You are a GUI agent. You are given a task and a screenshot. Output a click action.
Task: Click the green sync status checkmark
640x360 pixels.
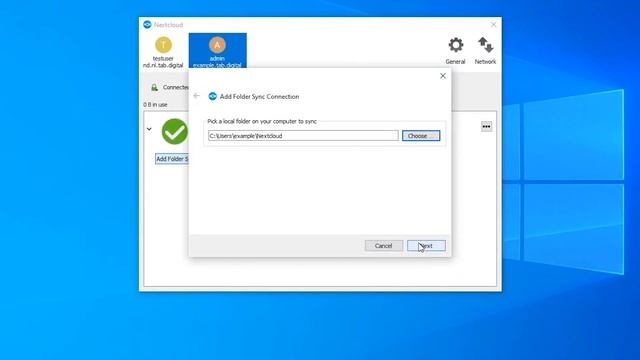(x=175, y=131)
